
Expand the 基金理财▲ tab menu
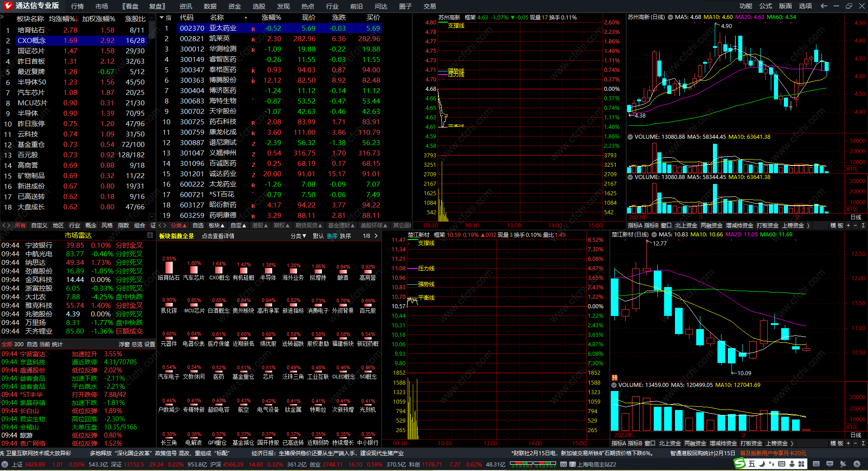click(x=341, y=225)
